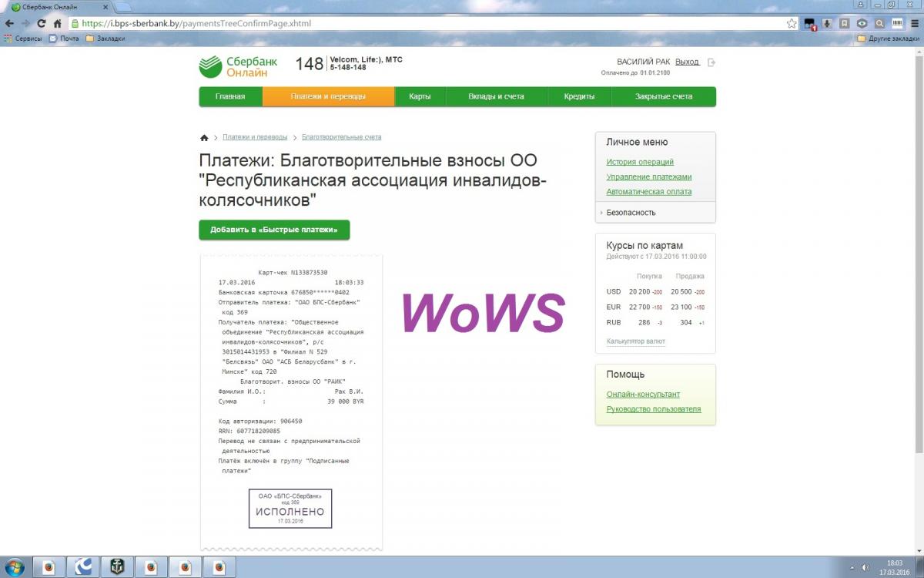
Task: Click the home breadcrumb icon
Action: [204, 138]
